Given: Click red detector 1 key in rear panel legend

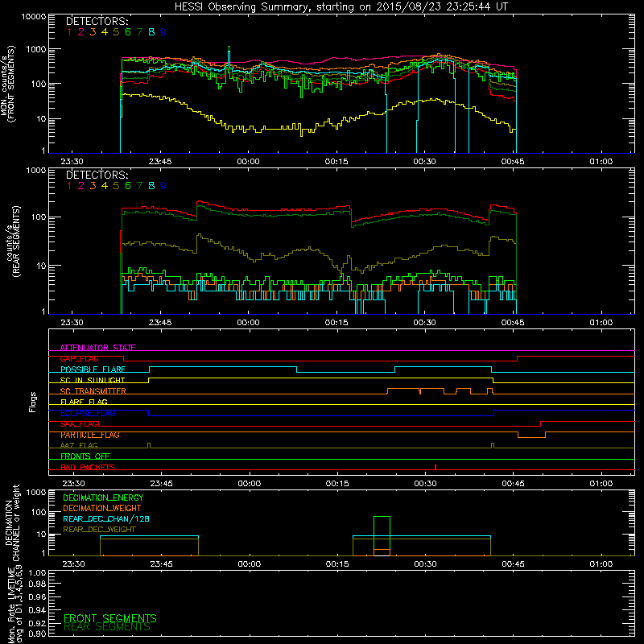Looking at the screenshot, I should pyautogui.click(x=69, y=186).
